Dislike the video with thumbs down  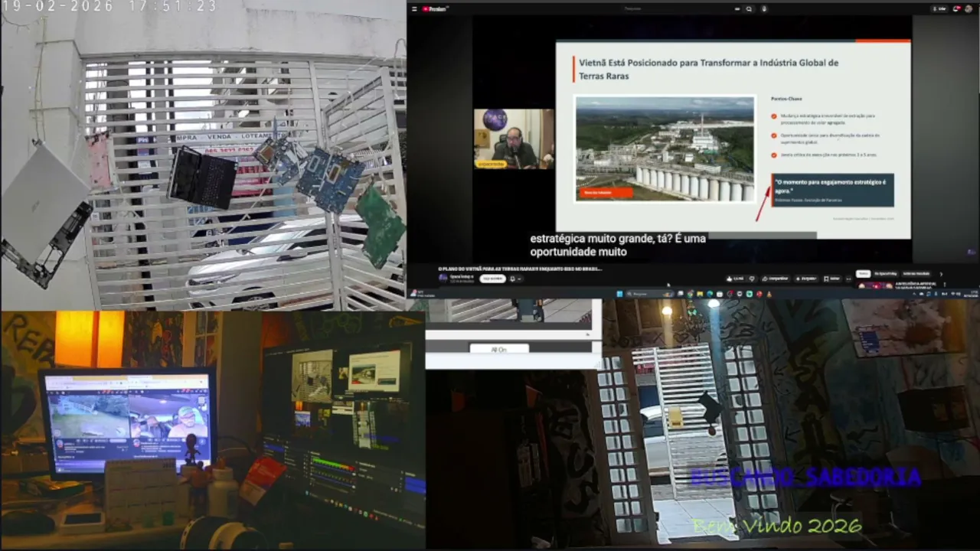tap(752, 279)
